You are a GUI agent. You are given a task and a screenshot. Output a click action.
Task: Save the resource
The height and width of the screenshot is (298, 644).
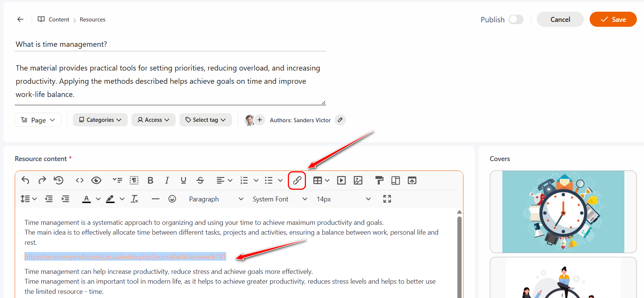pyautogui.click(x=613, y=19)
